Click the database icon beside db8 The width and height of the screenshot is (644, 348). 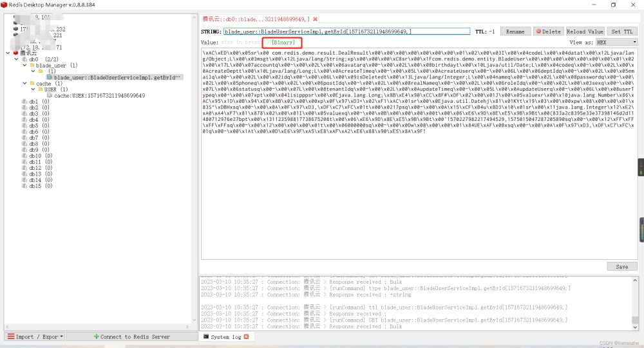click(x=24, y=143)
